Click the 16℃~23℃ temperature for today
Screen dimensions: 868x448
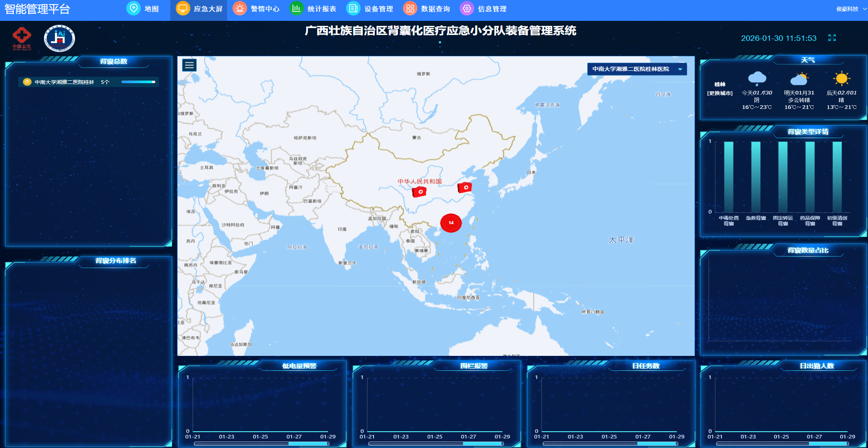[757, 107]
